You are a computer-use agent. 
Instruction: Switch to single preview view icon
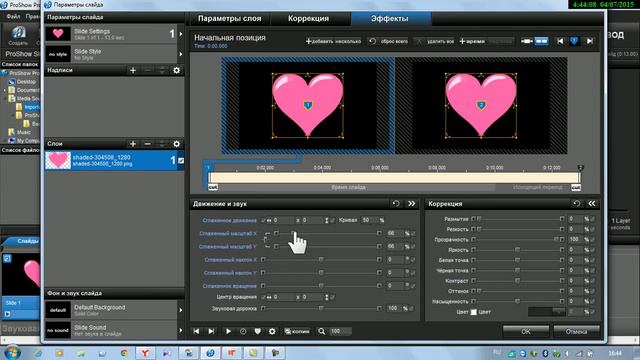tap(527, 41)
